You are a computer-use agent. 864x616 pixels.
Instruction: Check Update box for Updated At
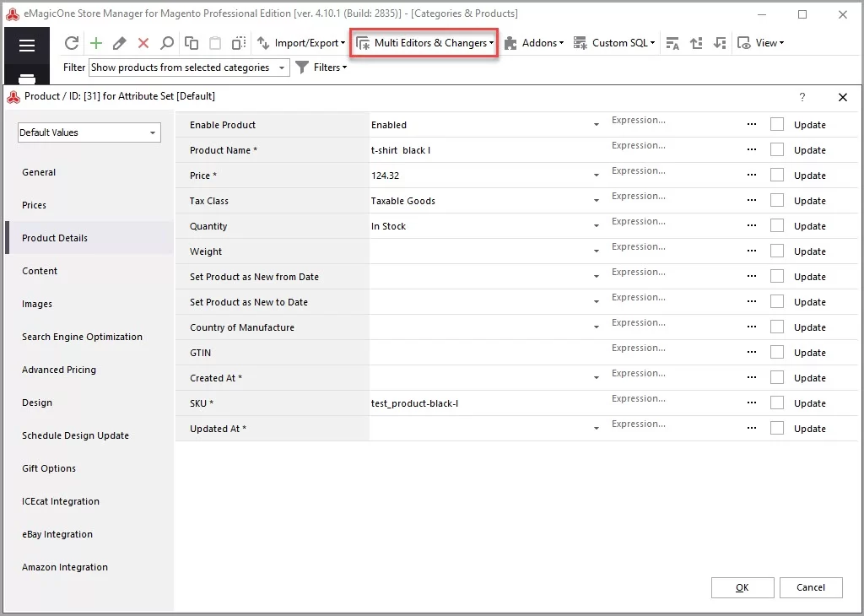tap(777, 429)
